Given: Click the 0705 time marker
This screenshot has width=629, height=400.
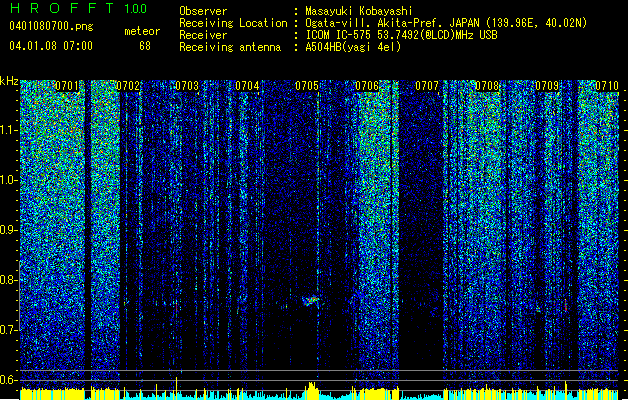Looking at the screenshot, I should click(307, 86).
